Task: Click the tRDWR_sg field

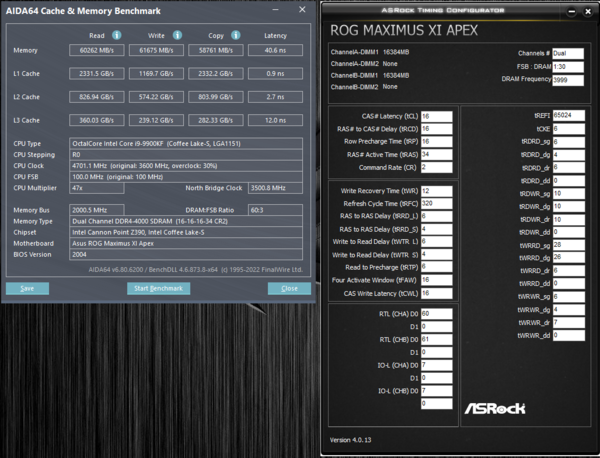Action: (x=569, y=194)
